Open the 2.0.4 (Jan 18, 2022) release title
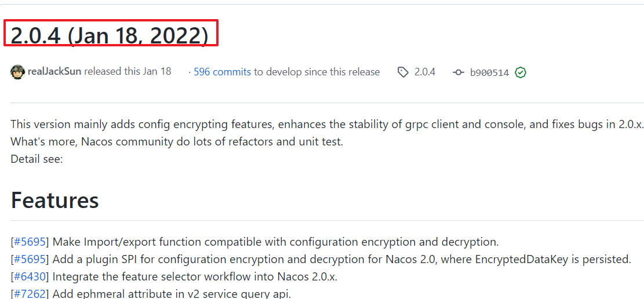This screenshot has height=299, width=644. coord(110,36)
